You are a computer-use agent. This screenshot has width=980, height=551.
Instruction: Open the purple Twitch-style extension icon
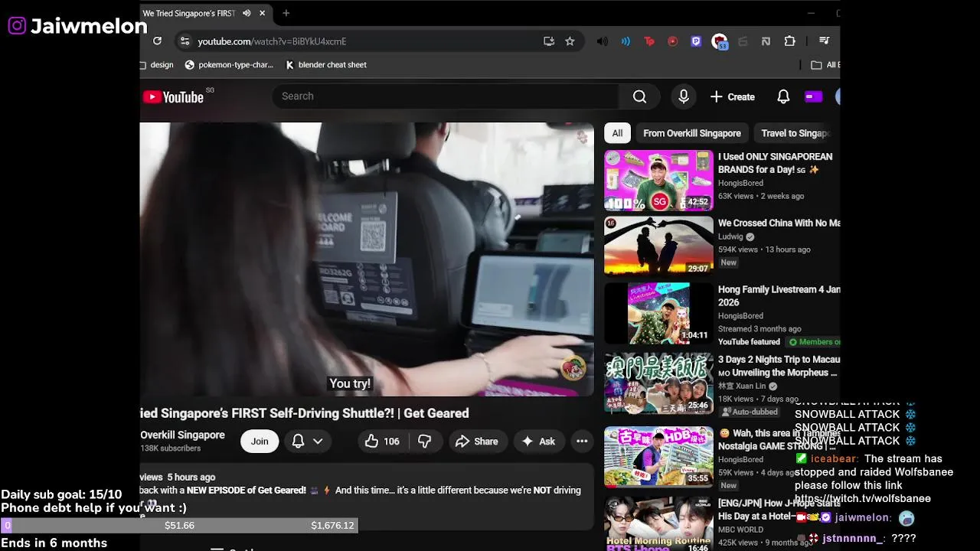tap(696, 41)
